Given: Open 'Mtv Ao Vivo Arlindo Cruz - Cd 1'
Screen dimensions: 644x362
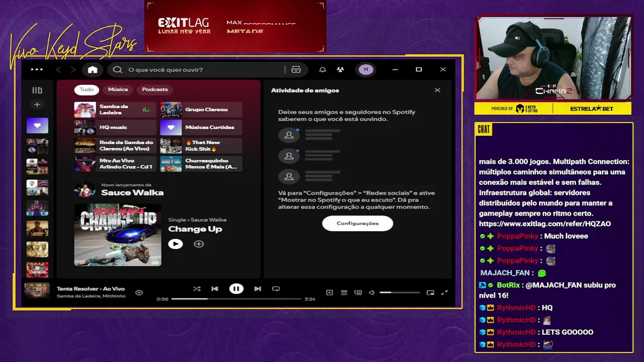Looking at the screenshot, I should click(115, 164).
